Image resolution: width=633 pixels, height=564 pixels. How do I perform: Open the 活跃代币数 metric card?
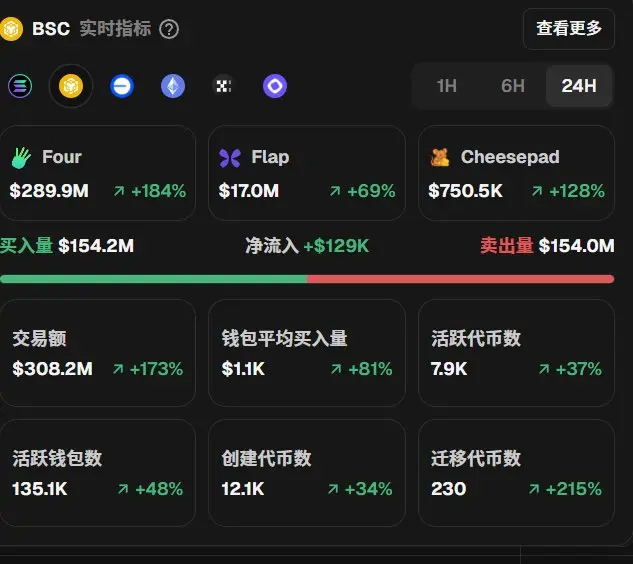point(516,353)
